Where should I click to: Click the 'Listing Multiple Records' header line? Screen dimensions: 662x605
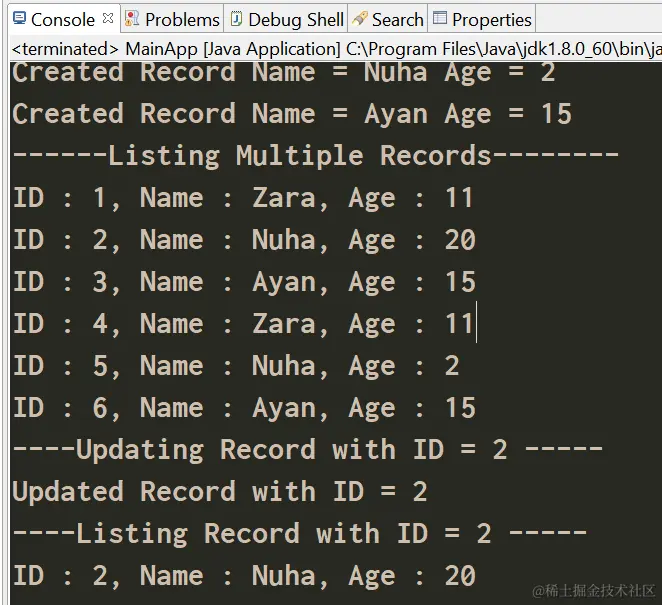(316, 156)
